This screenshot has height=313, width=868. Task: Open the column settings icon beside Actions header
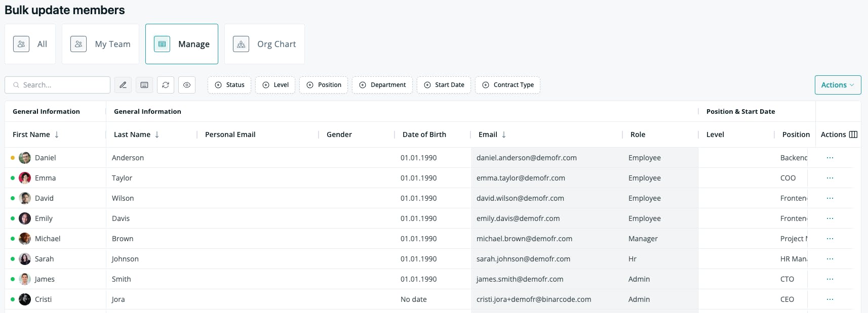coord(853,135)
